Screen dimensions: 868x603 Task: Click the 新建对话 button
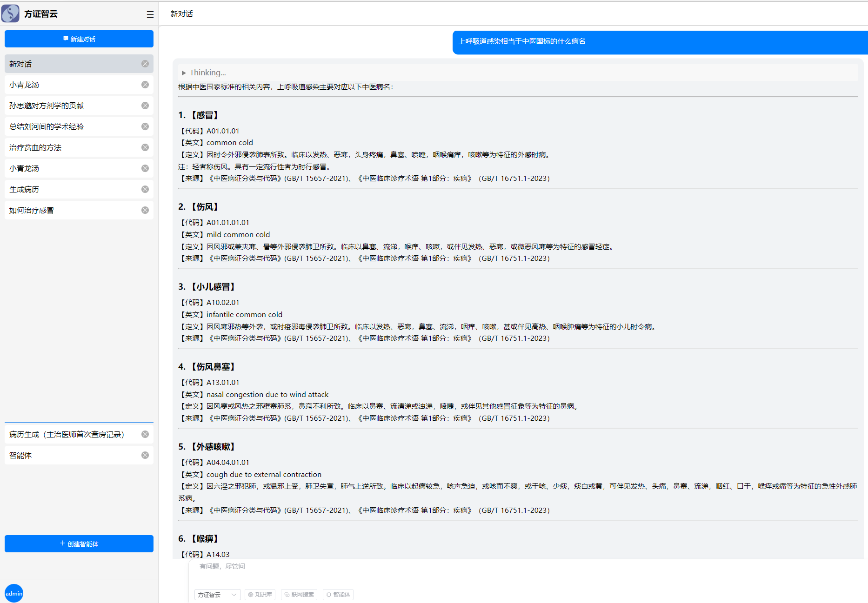pos(79,39)
